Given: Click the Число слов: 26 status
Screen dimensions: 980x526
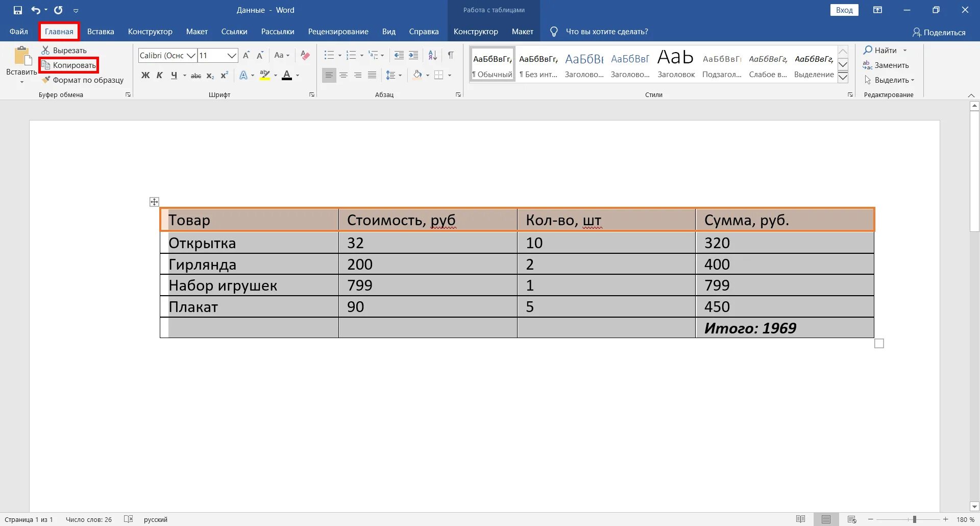Looking at the screenshot, I should point(89,519).
